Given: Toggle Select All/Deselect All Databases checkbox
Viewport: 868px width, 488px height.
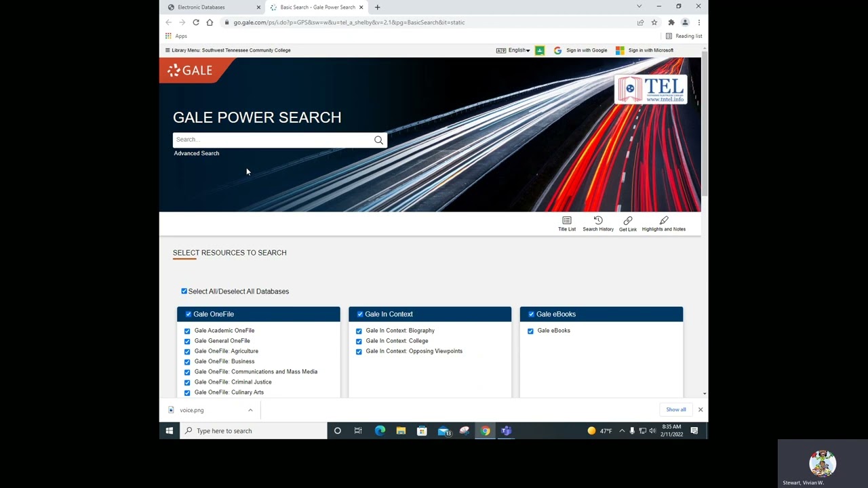Looking at the screenshot, I should click(184, 291).
